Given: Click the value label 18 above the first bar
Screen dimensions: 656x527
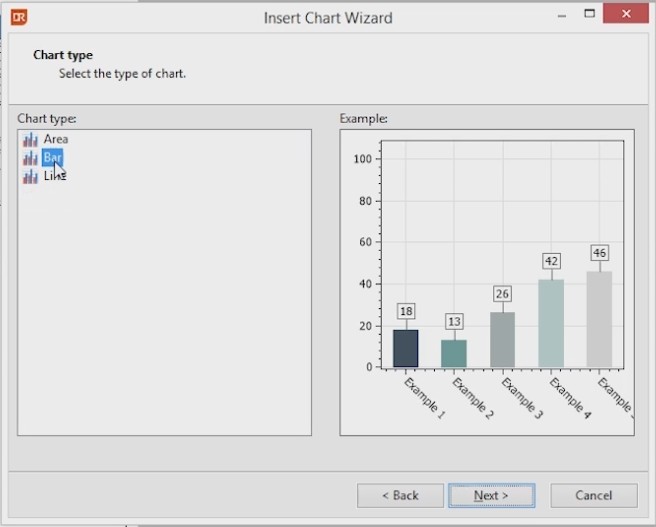Looking at the screenshot, I should click(405, 311).
